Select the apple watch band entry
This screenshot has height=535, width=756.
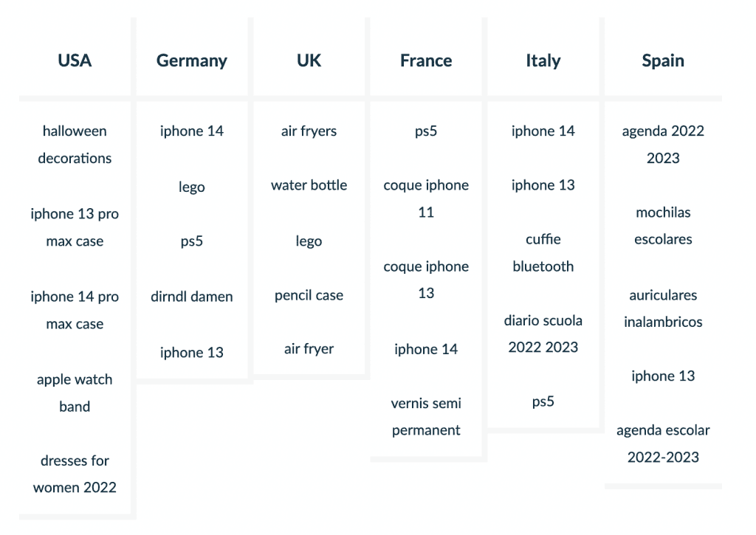click(75, 393)
